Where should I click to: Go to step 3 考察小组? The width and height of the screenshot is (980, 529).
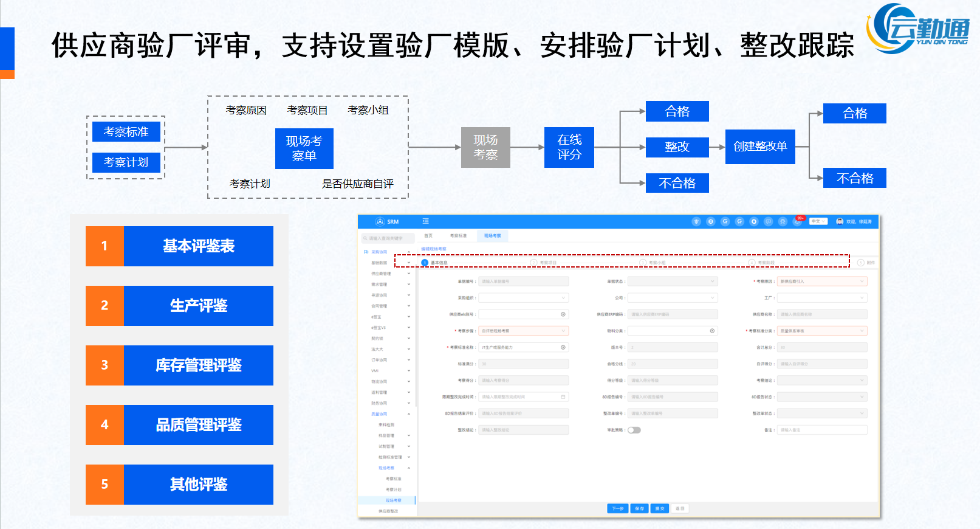[x=653, y=263]
